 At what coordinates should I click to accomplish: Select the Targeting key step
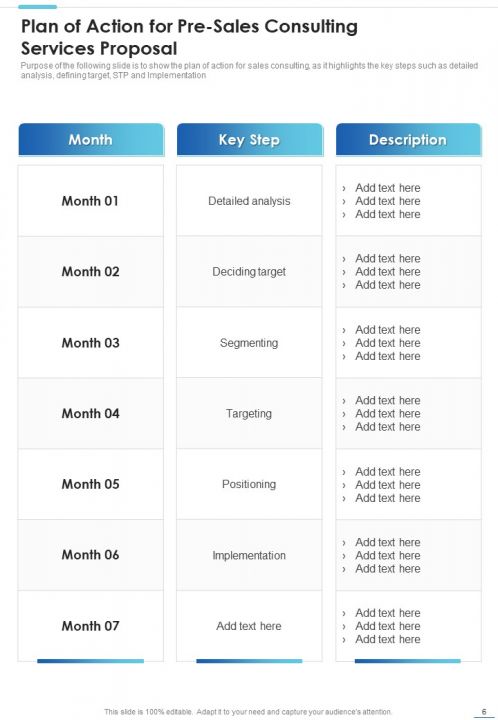coord(249,414)
